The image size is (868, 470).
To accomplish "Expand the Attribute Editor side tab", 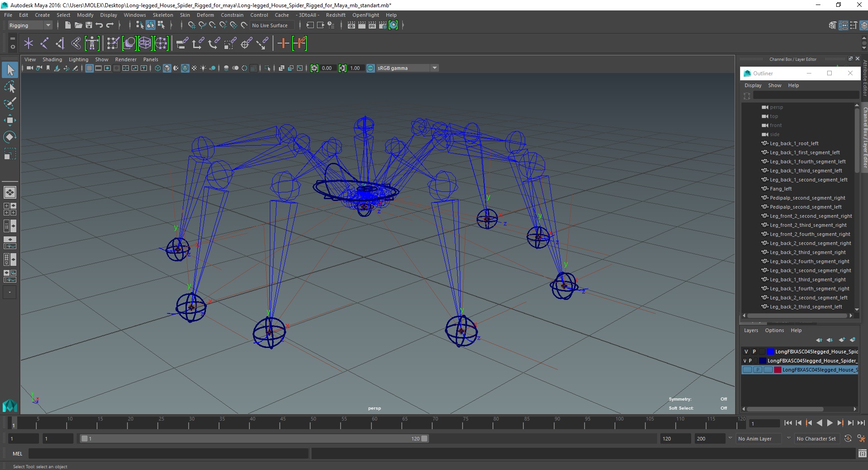I will click(865, 78).
